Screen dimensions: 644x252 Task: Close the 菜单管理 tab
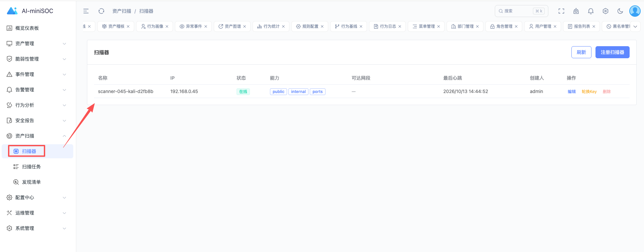pyautogui.click(x=439, y=26)
